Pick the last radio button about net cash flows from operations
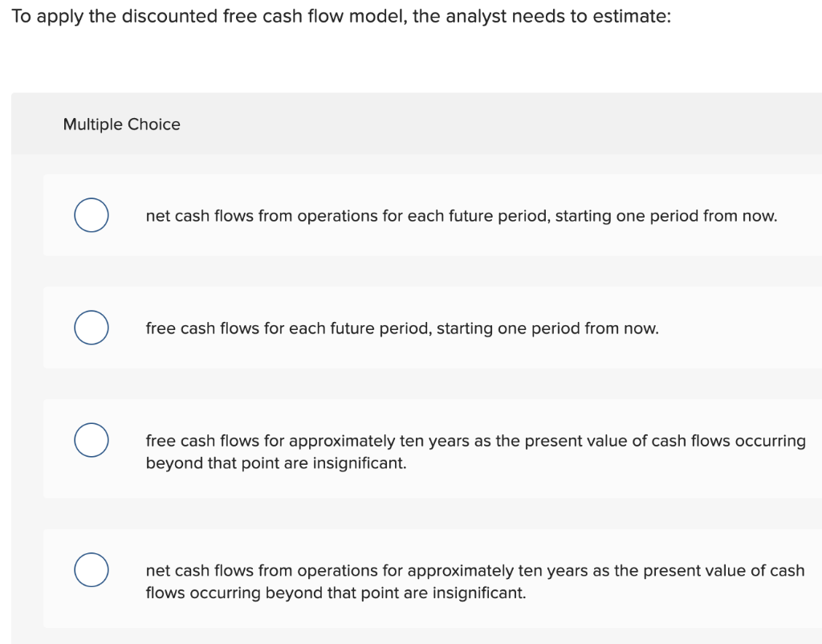Image resolution: width=822 pixels, height=644 pixels. tap(91, 570)
